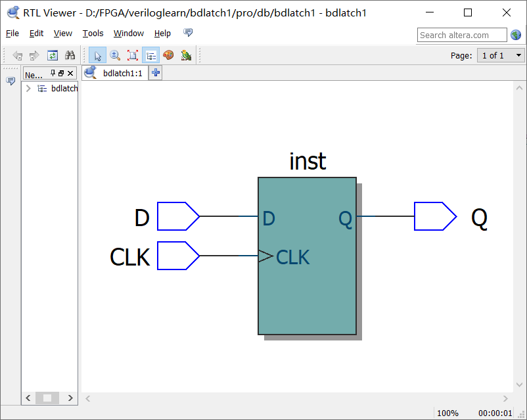The image size is (527, 420).
Task: Close the Netlist Navigator panel
Action: coord(70,73)
